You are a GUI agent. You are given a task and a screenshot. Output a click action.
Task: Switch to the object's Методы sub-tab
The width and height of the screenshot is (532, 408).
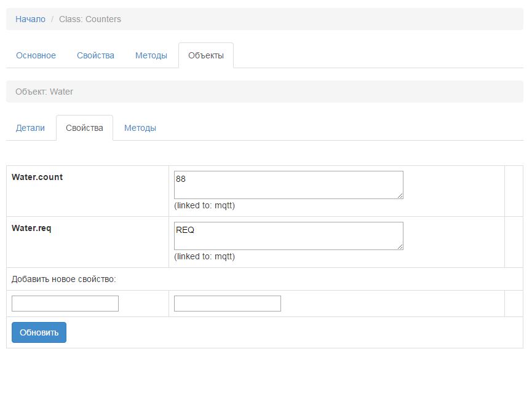[140, 128]
